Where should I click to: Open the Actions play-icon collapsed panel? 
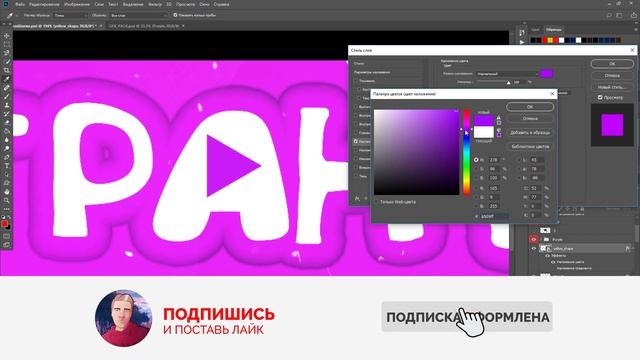[522, 42]
